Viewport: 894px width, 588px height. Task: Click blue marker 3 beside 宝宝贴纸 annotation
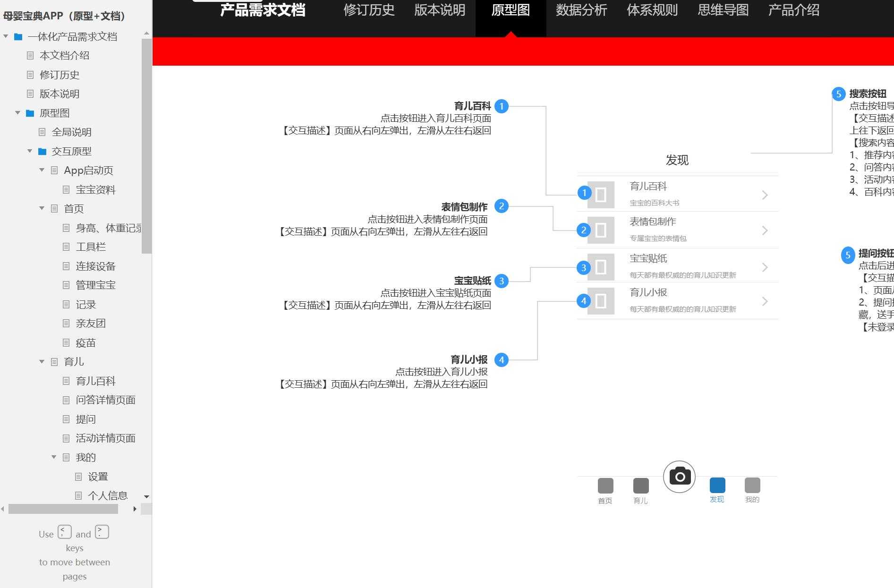click(502, 281)
